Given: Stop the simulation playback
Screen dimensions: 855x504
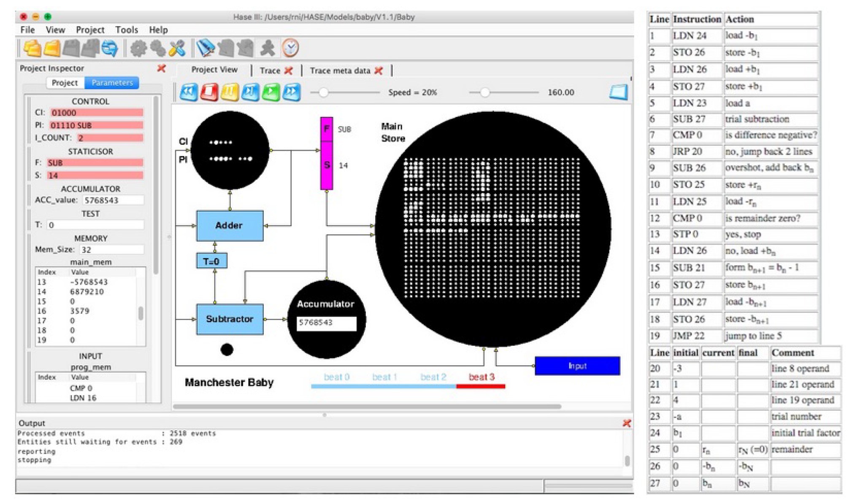Looking at the screenshot, I should click(209, 92).
